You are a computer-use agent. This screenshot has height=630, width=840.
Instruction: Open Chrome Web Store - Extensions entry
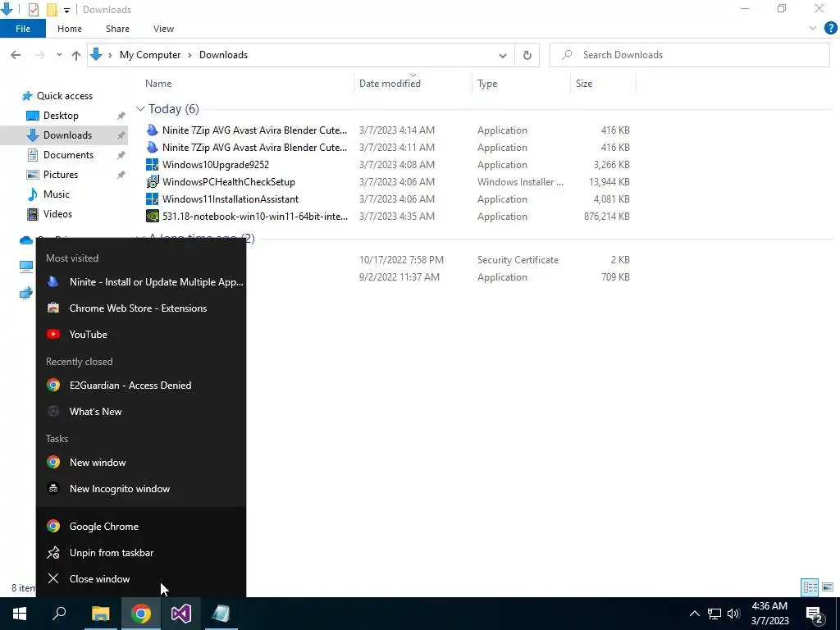[x=141, y=308]
